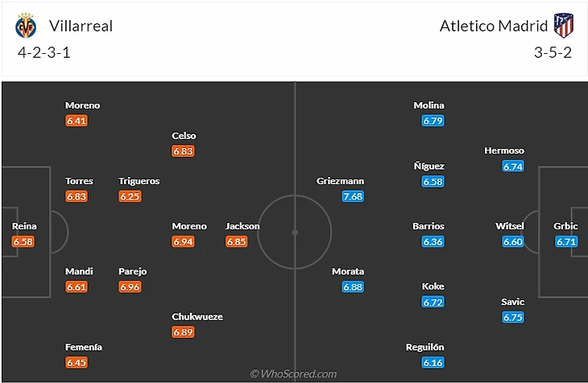
Task: Click the player name Hermoso
Action: 504,150
